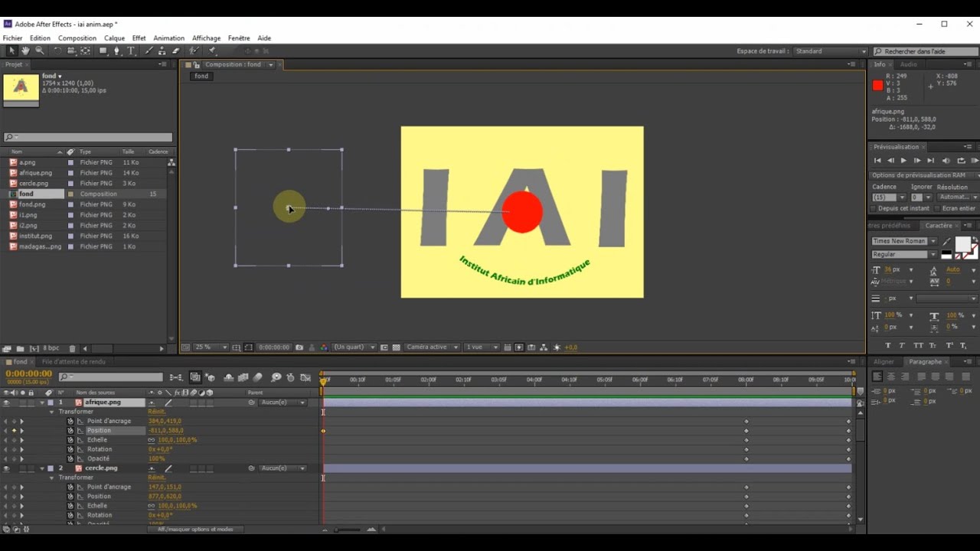
Task: Align paragraph text left
Action: tap(877, 377)
